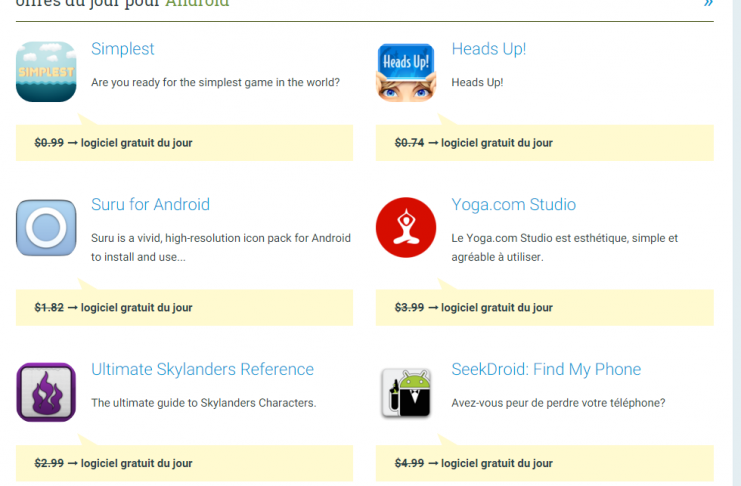Click 'Le Yoga.com Studio est esthétique' description
741x486 pixels.
pos(565,247)
